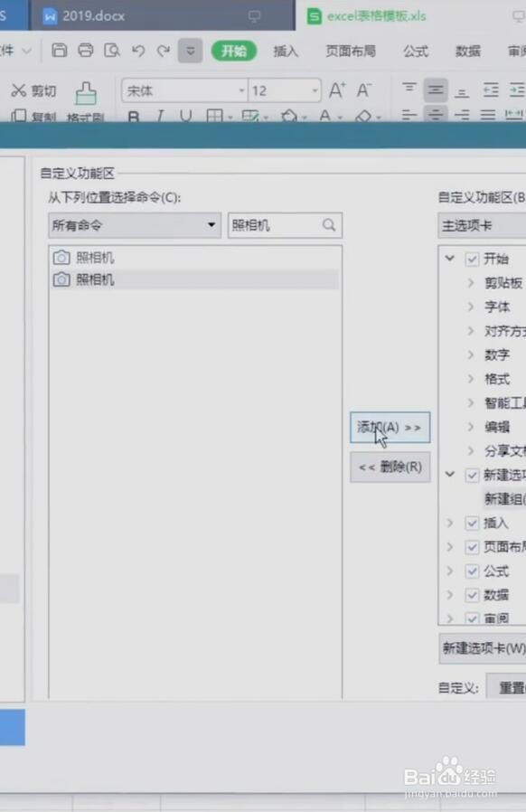Viewport: 526px width, 812px height.
Task: Click the Fill Color bucket icon
Action: pyautogui.click(x=289, y=116)
